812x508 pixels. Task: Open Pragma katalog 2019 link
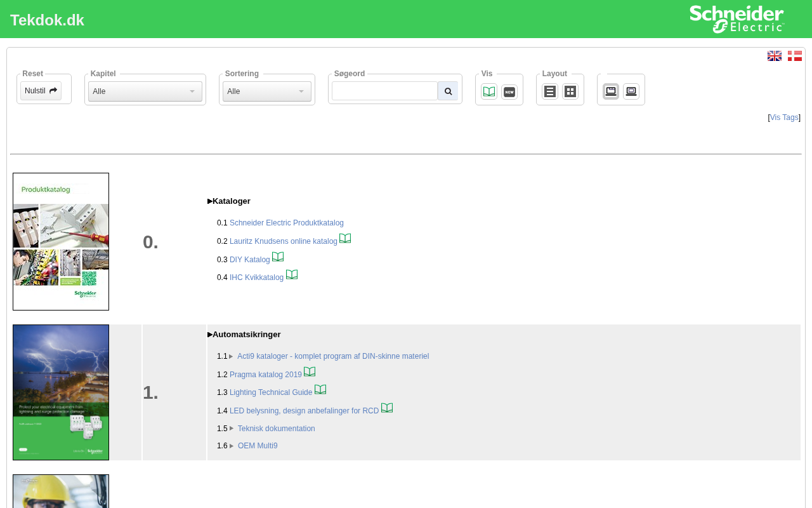coord(266,375)
